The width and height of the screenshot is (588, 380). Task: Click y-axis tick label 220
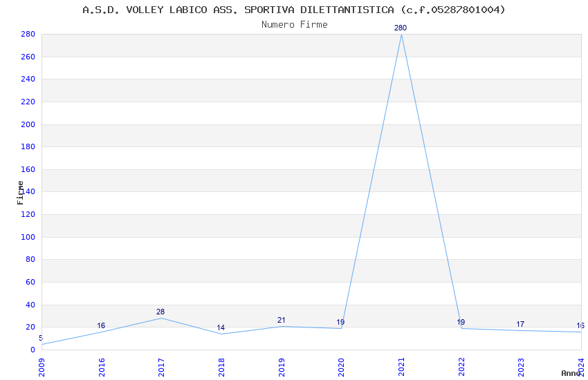point(28,102)
